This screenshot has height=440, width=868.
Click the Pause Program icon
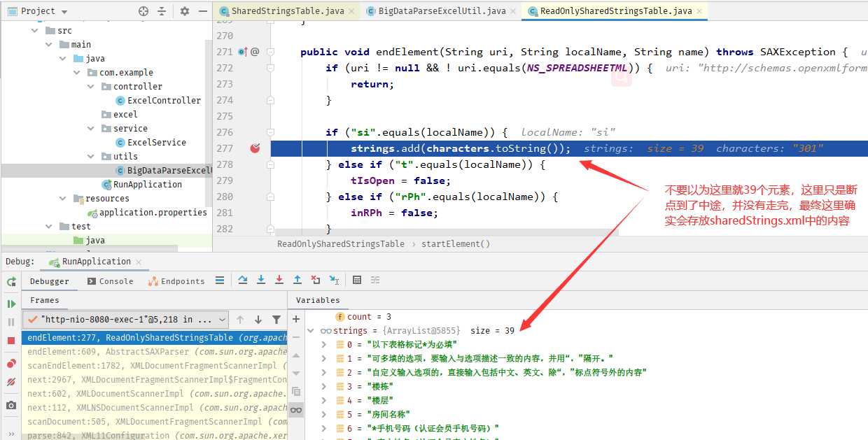(11, 322)
